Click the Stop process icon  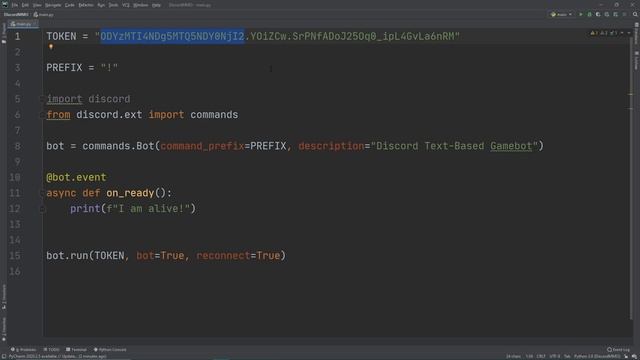(x=624, y=14)
